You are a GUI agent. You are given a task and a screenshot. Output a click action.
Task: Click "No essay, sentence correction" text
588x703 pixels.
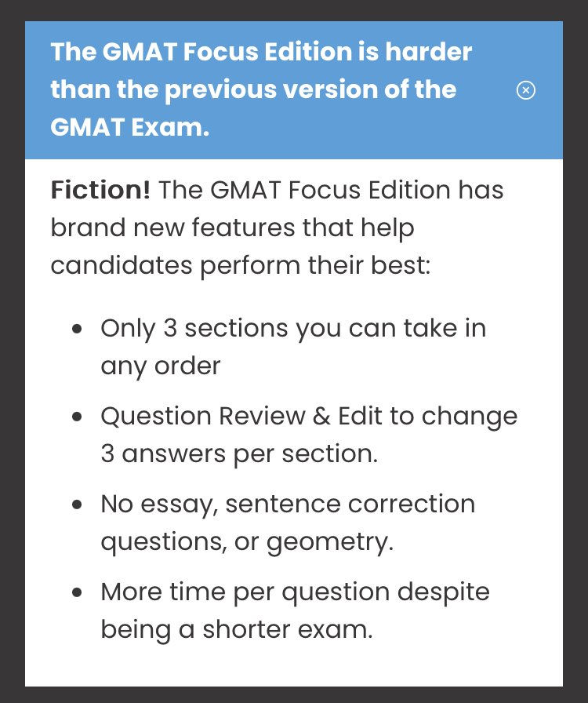288,504
